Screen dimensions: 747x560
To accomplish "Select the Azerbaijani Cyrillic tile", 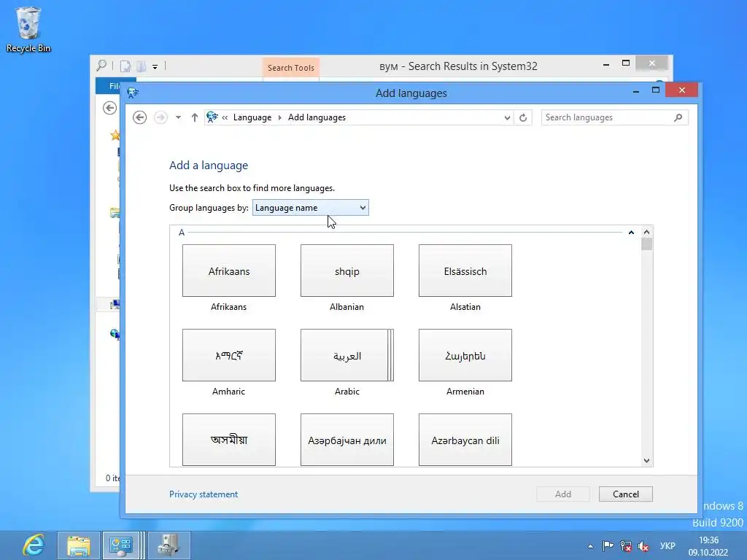I will (347, 440).
